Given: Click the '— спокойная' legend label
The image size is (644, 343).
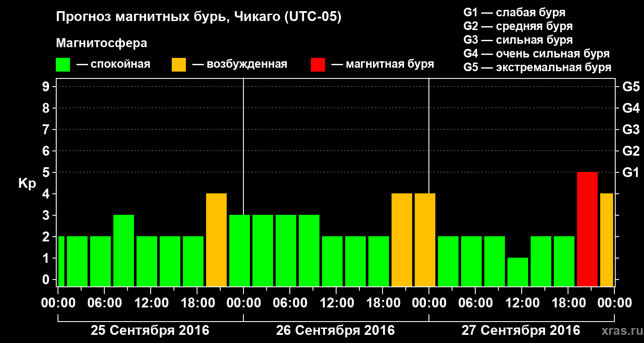Looking at the screenshot, I should pos(113,64).
